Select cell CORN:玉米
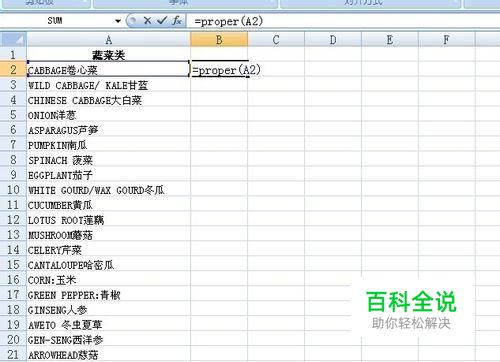The width and height of the screenshot is (500, 362). tap(109, 280)
